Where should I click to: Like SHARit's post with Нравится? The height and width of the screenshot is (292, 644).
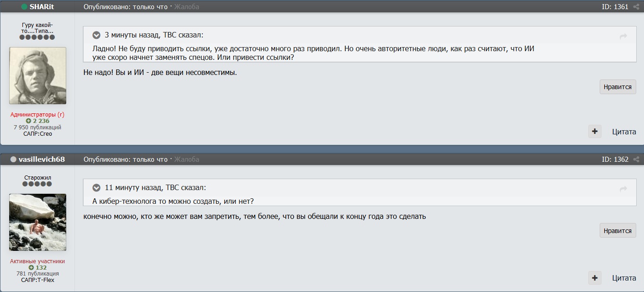[618, 87]
